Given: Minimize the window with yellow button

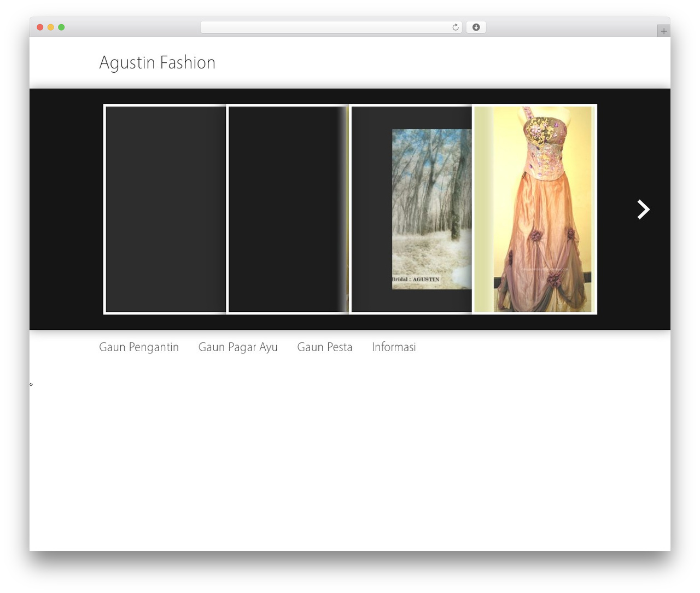Looking at the screenshot, I should [x=50, y=27].
